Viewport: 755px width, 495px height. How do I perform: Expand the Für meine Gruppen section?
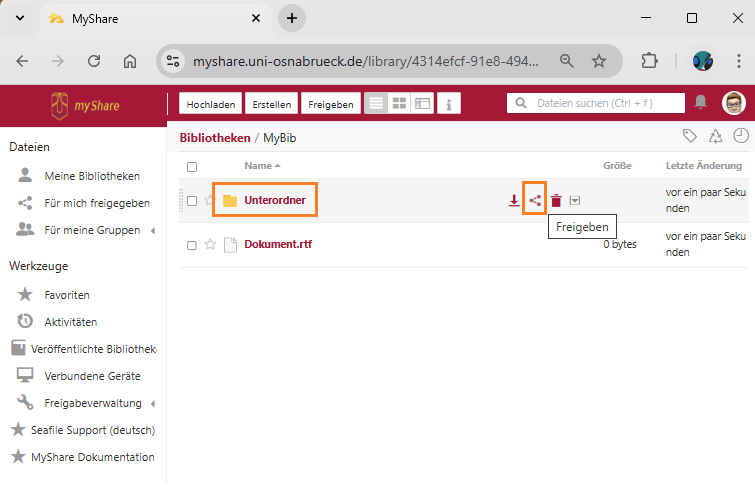(153, 230)
